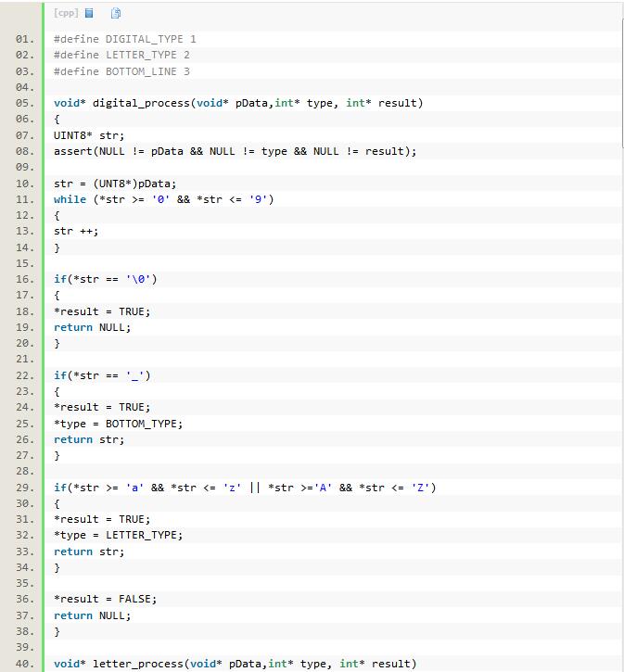
Task: Click line number 28.
Action: pyautogui.click(x=25, y=472)
